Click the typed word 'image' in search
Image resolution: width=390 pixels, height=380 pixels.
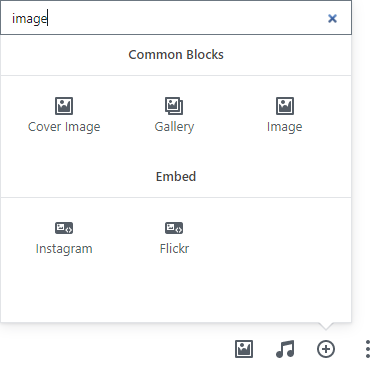click(30, 19)
